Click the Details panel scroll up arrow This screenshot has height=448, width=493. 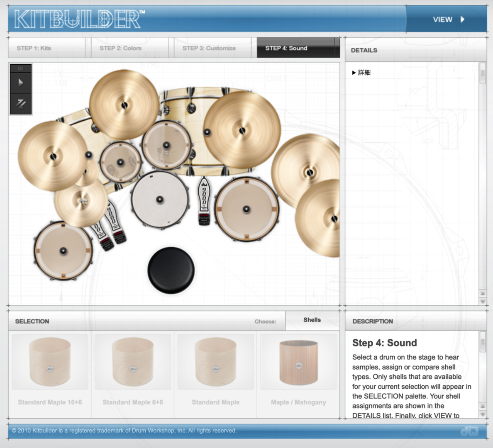pos(483,293)
